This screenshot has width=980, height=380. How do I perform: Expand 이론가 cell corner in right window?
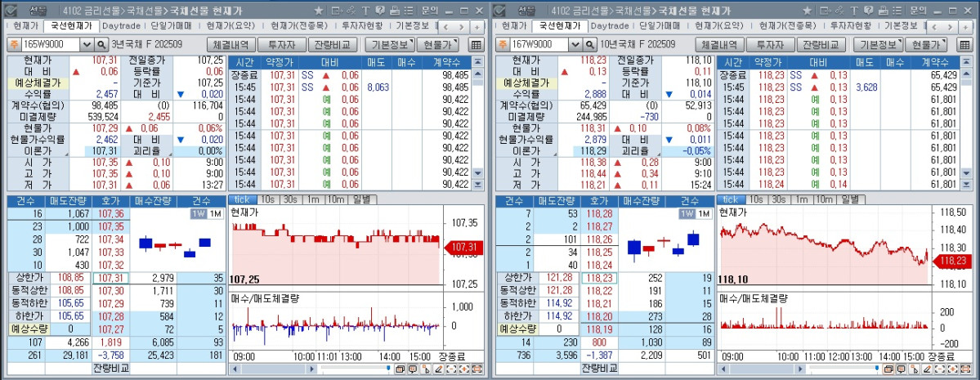pos(557,154)
